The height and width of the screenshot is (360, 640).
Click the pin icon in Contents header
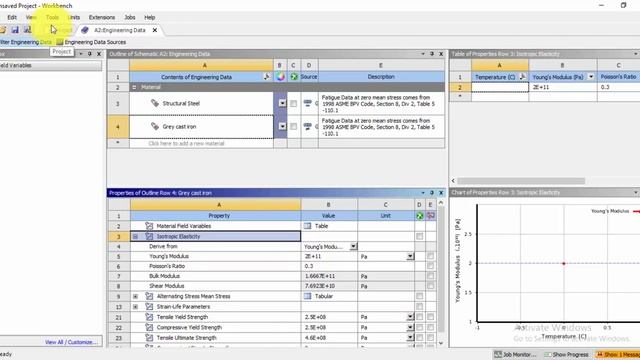[x=267, y=77]
